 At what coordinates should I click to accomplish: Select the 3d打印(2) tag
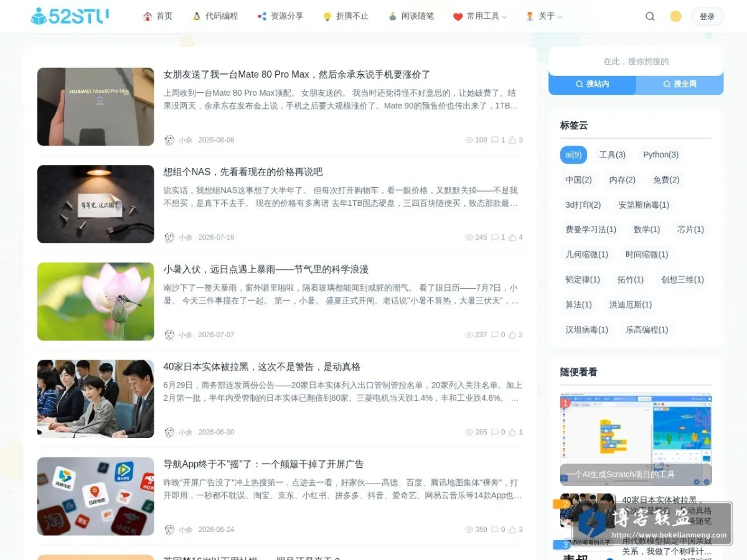(x=583, y=205)
